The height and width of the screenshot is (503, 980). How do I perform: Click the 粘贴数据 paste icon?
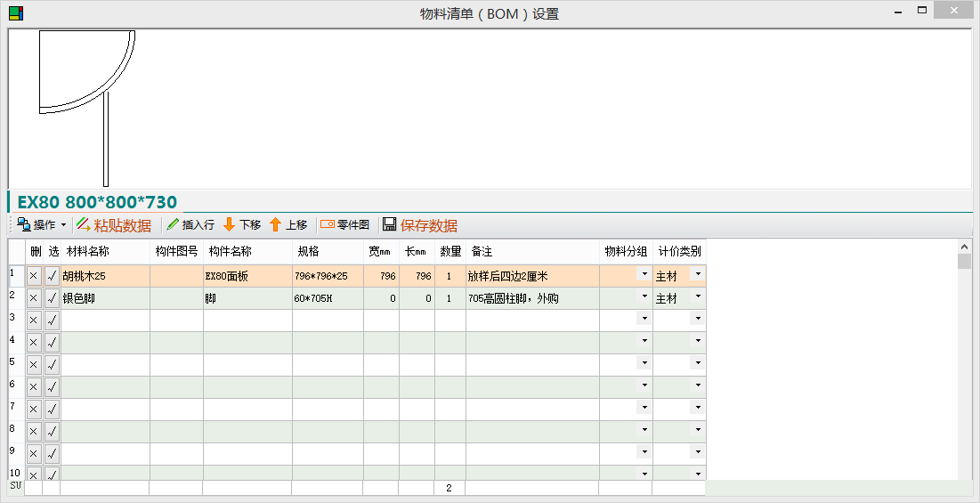(x=83, y=225)
